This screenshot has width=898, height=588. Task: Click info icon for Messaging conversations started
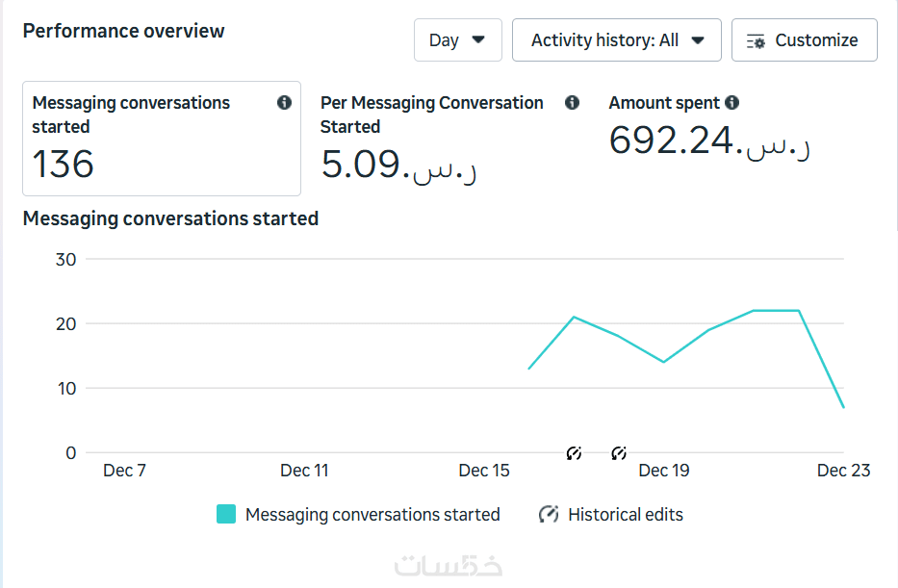coord(284,103)
